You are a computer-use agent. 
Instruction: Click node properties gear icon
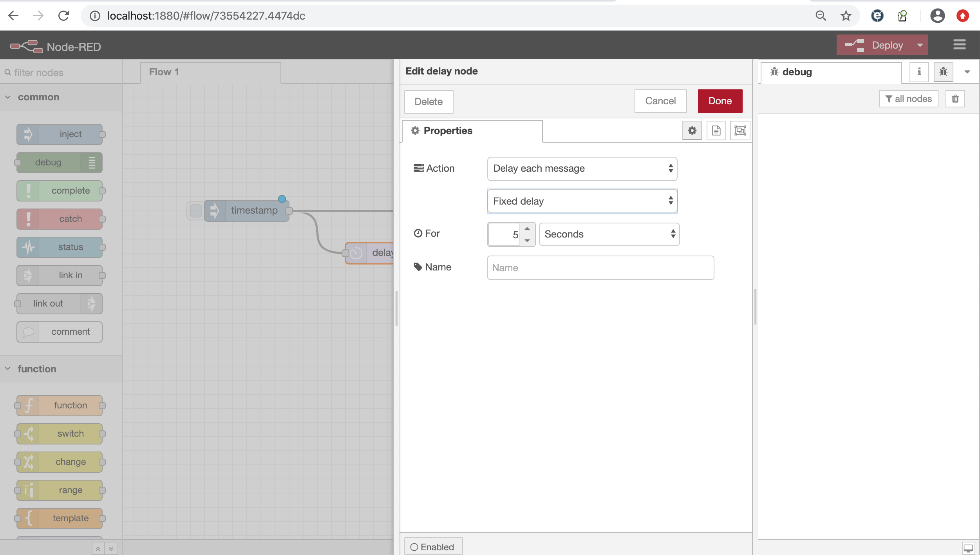692,131
